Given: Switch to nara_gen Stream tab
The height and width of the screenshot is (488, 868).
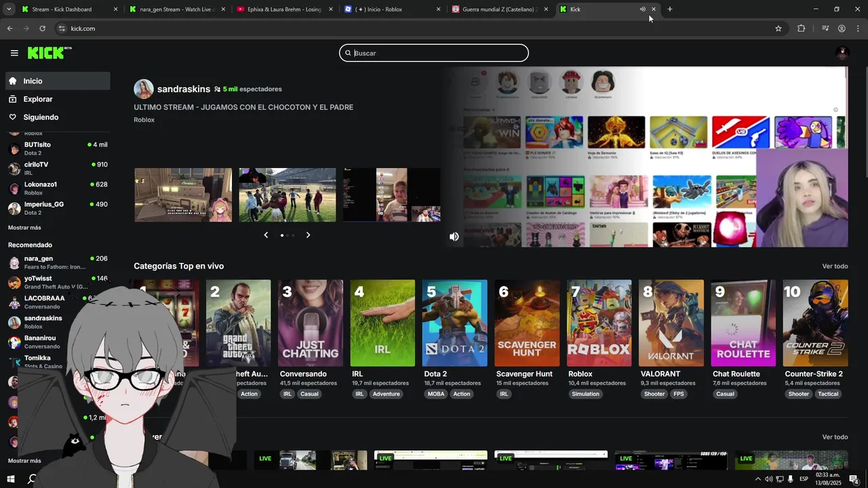Looking at the screenshot, I should pos(176,9).
